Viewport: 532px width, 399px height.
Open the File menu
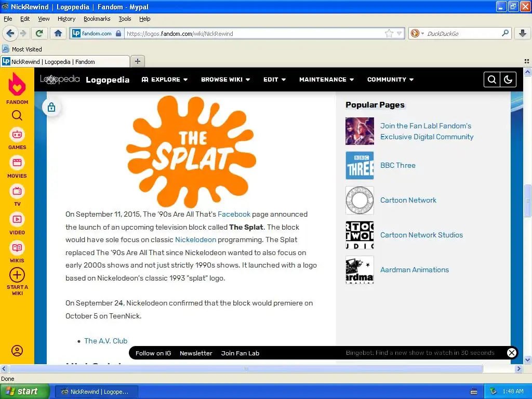coord(8,19)
